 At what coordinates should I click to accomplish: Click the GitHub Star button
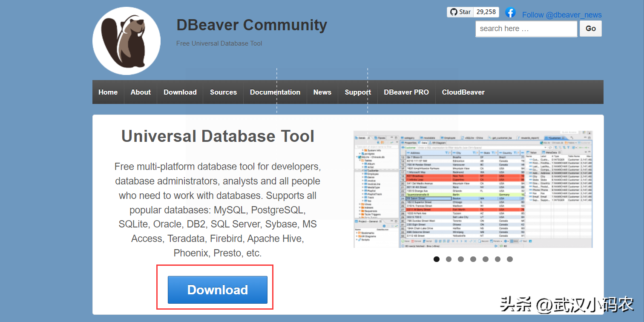(460, 12)
